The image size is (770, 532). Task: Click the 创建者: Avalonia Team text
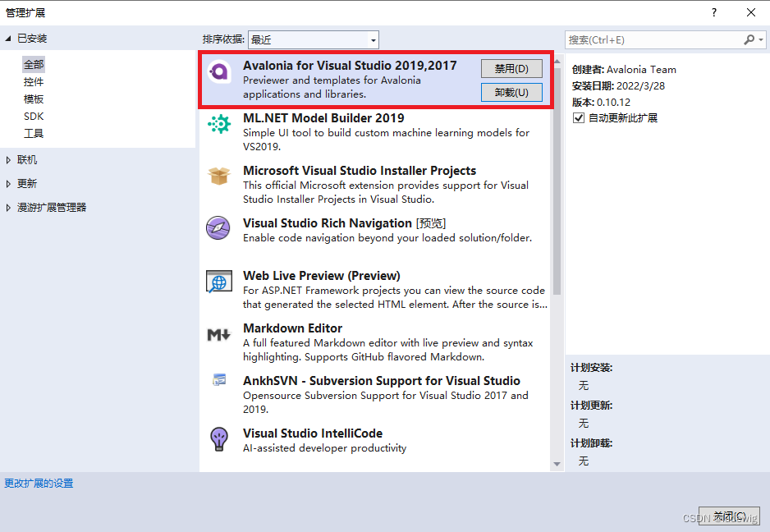(x=624, y=70)
